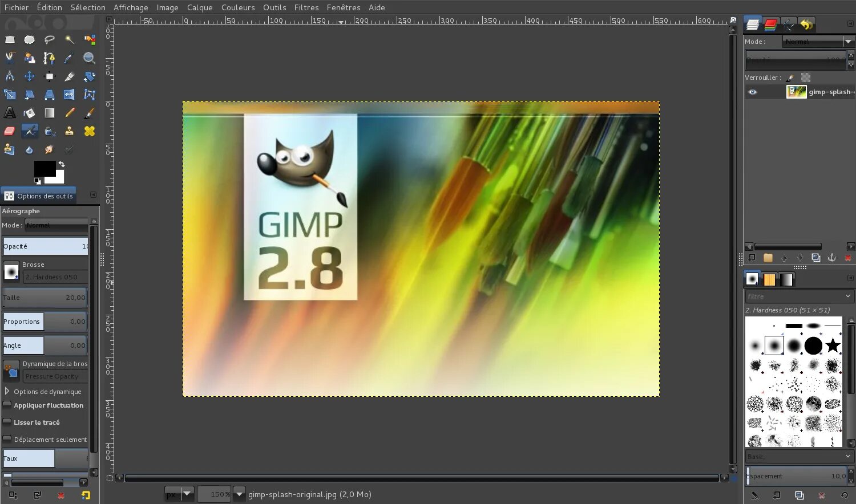
Task: Adjust the Taille size slider
Action: click(45, 298)
